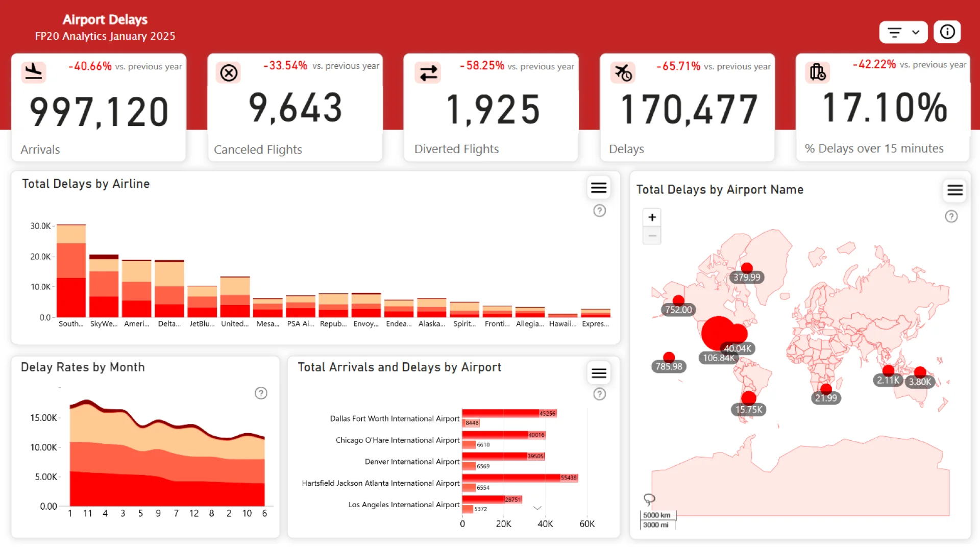Screen dimensions: 980x551
Task: Open help icon on Delay Rates by Month
Action: point(261,393)
